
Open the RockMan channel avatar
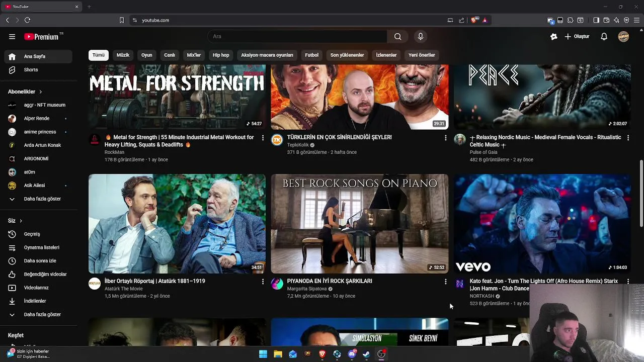pos(95,139)
